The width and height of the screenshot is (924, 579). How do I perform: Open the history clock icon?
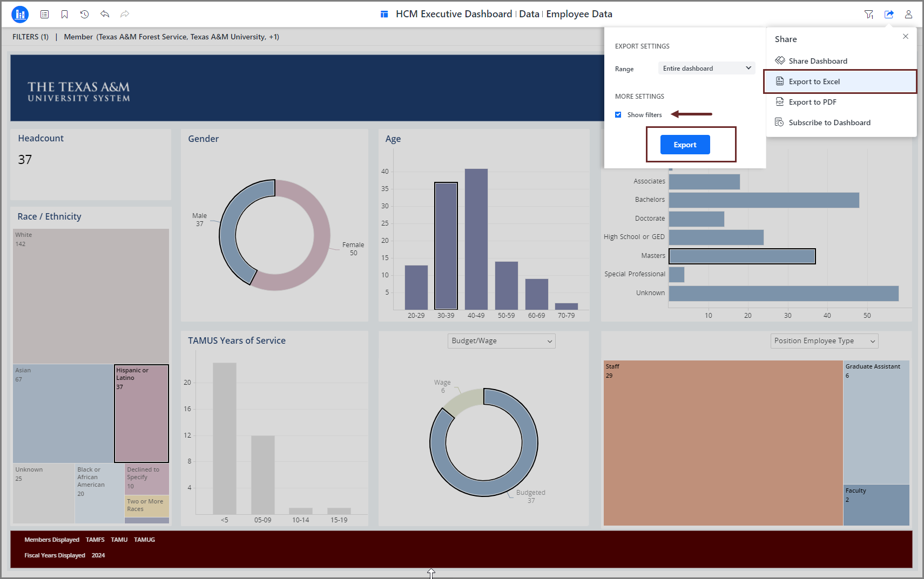point(85,15)
